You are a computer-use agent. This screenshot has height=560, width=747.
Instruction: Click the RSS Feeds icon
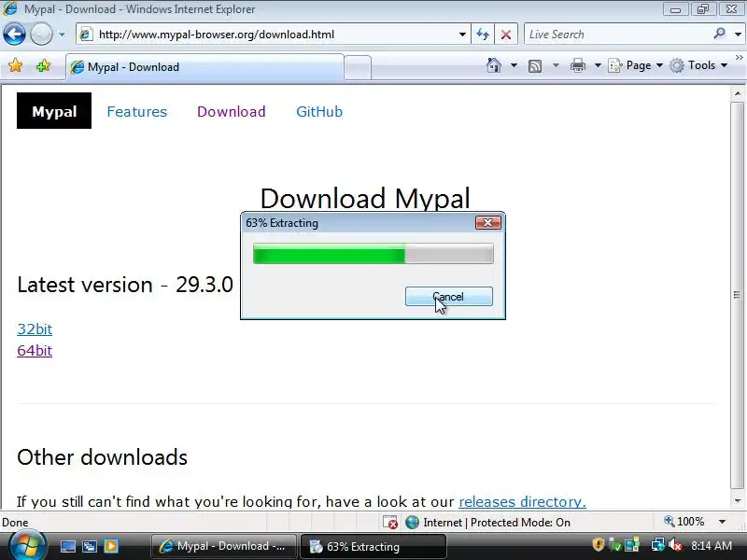pos(535,65)
